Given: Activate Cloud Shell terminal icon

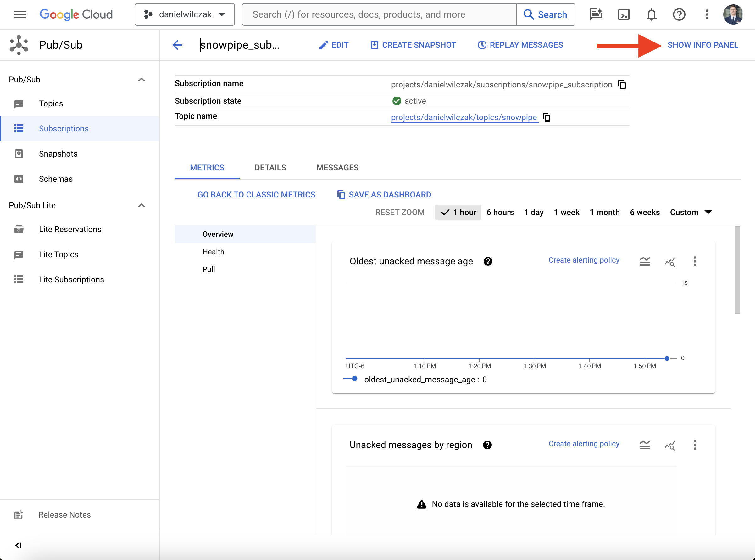Looking at the screenshot, I should [x=624, y=14].
